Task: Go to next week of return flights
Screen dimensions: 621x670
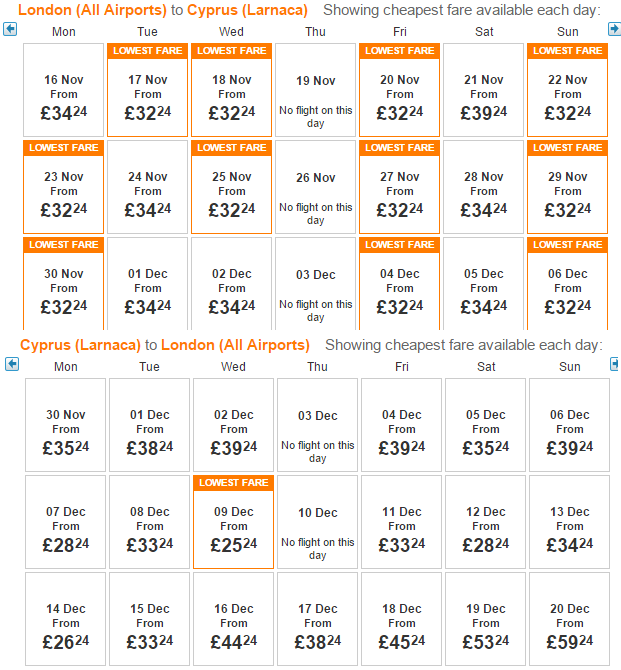Action: pyautogui.click(x=615, y=364)
